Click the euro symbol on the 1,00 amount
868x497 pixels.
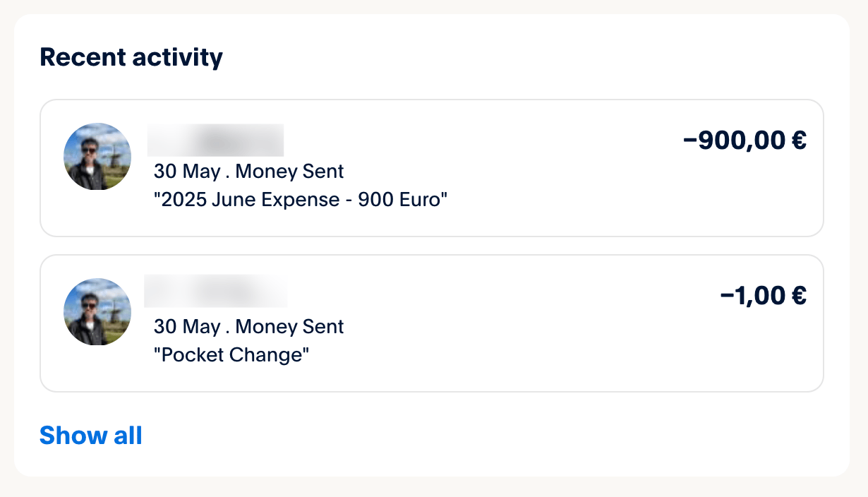pos(798,296)
